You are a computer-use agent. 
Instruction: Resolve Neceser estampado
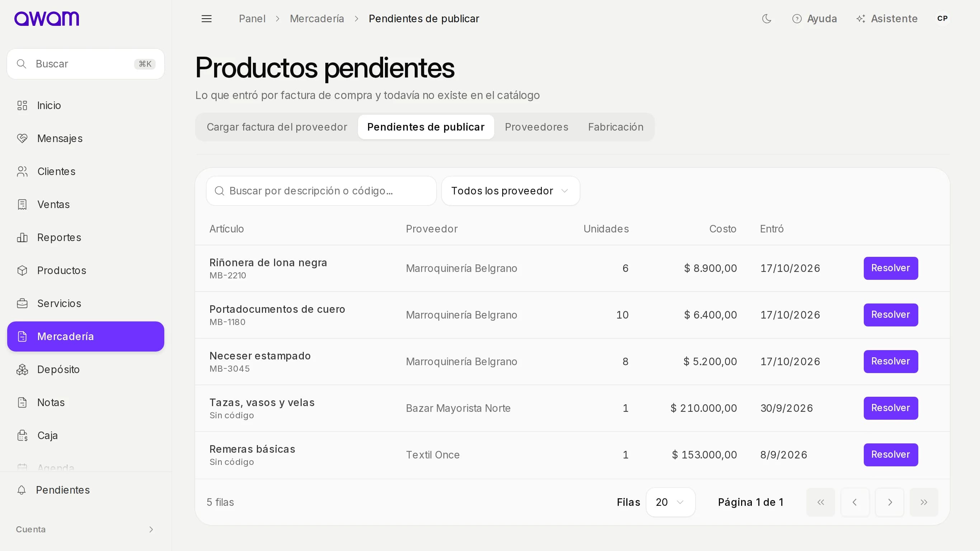coord(890,362)
